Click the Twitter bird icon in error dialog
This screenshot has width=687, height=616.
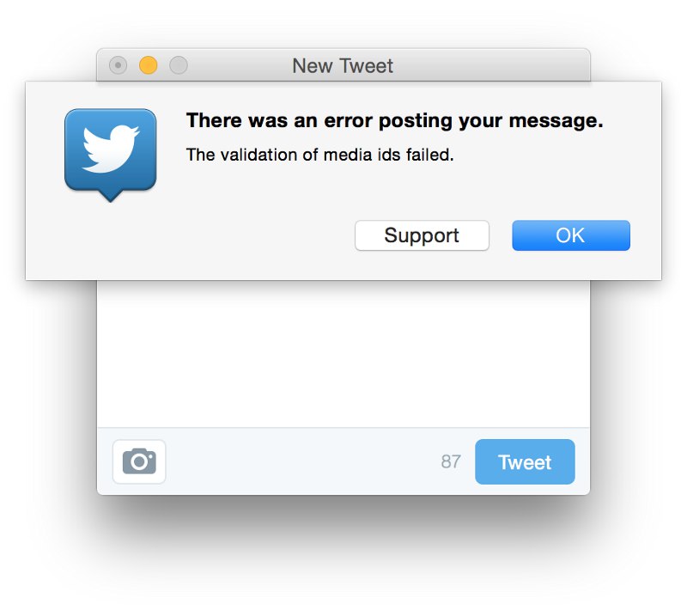point(111,155)
